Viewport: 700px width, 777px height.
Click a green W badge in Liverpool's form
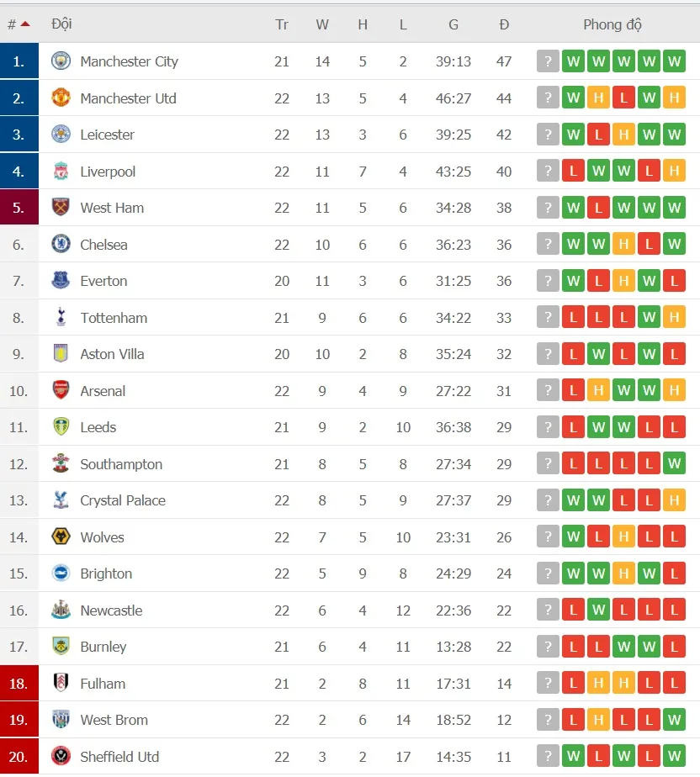click(598, 171)
